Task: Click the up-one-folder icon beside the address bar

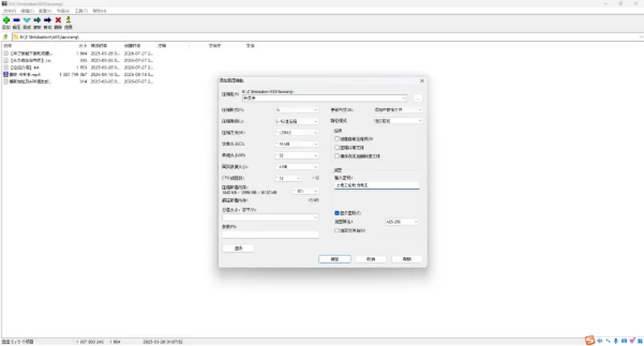Action: point(5,37)
